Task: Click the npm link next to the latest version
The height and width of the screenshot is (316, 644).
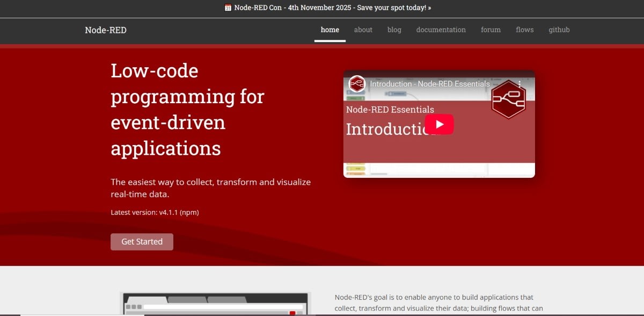Action: 189,212
